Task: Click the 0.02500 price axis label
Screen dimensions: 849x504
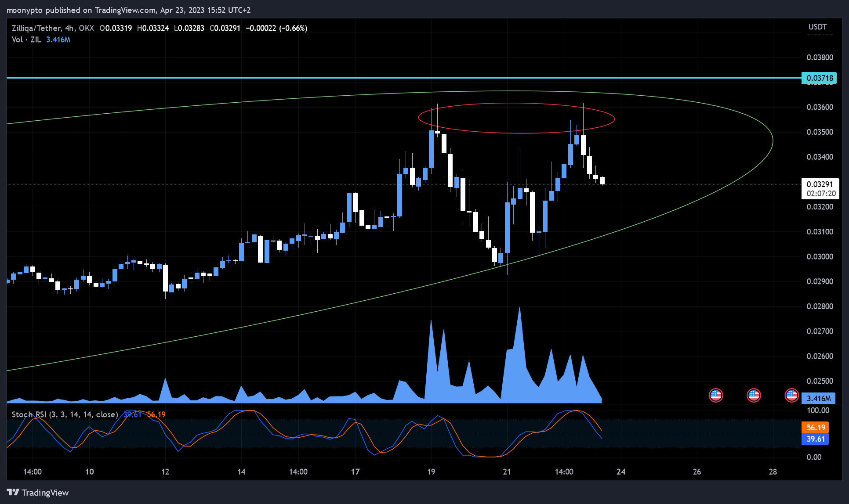Action: [x=820, y=381]
